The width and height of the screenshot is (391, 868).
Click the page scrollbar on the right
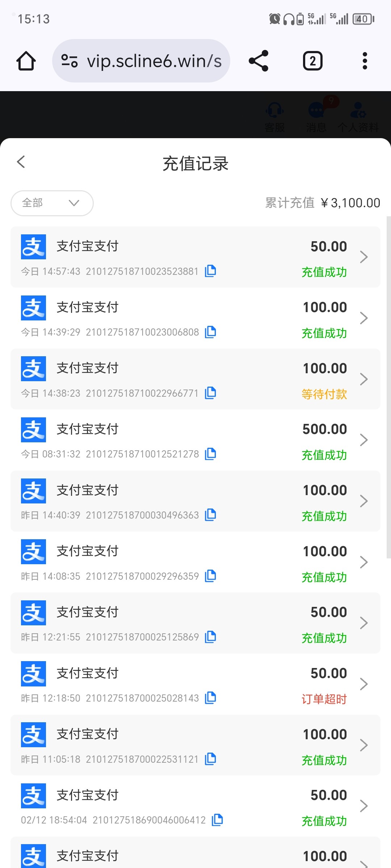388,387
